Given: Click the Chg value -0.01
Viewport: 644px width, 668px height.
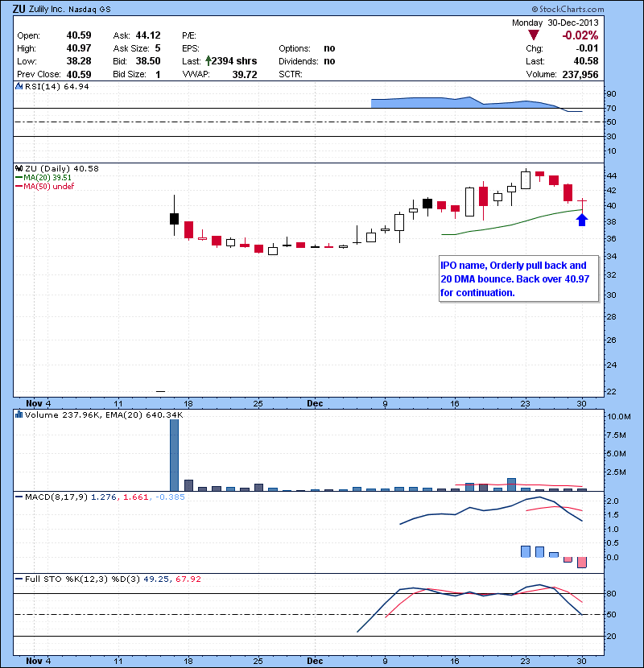Looking at the screenshot, I should click(587, 48).
